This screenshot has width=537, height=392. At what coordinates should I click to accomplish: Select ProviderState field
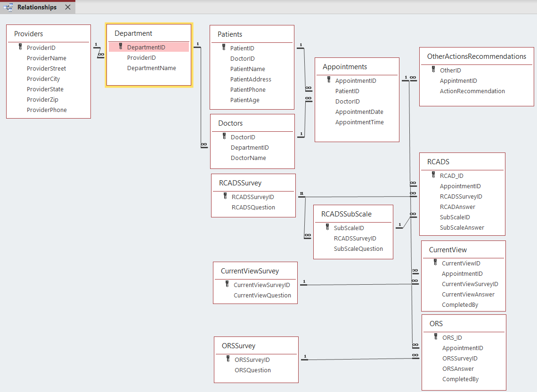45,89
